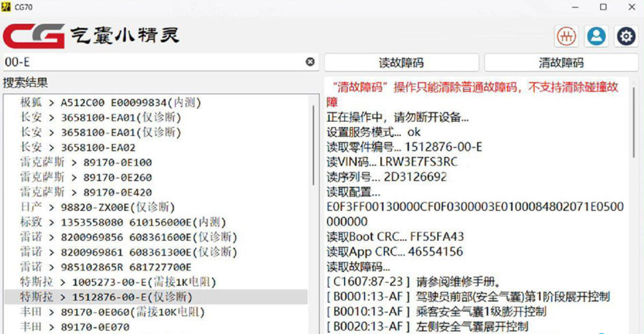Click the 读故障码 button

(x=401, y=63)
